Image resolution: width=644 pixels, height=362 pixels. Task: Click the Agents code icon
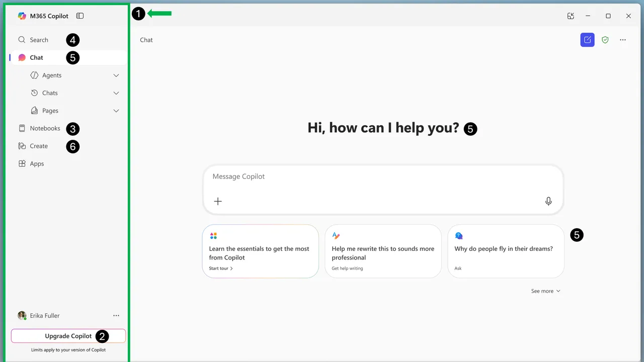[34, 75]
